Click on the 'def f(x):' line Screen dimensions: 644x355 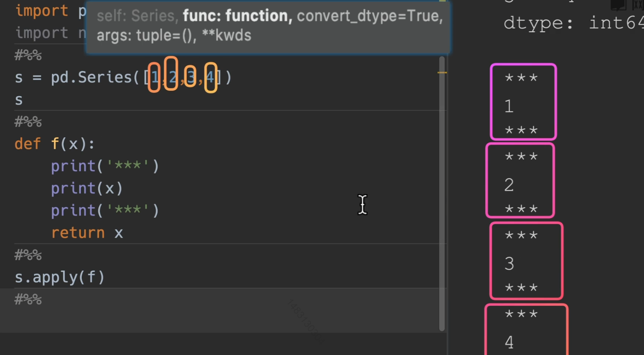[x=55, y=144]
